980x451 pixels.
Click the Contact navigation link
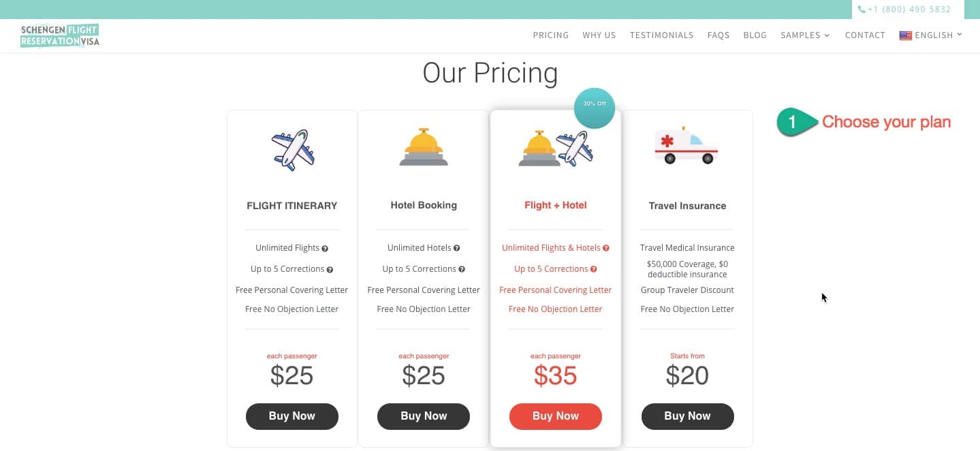[x=865, y=35]
